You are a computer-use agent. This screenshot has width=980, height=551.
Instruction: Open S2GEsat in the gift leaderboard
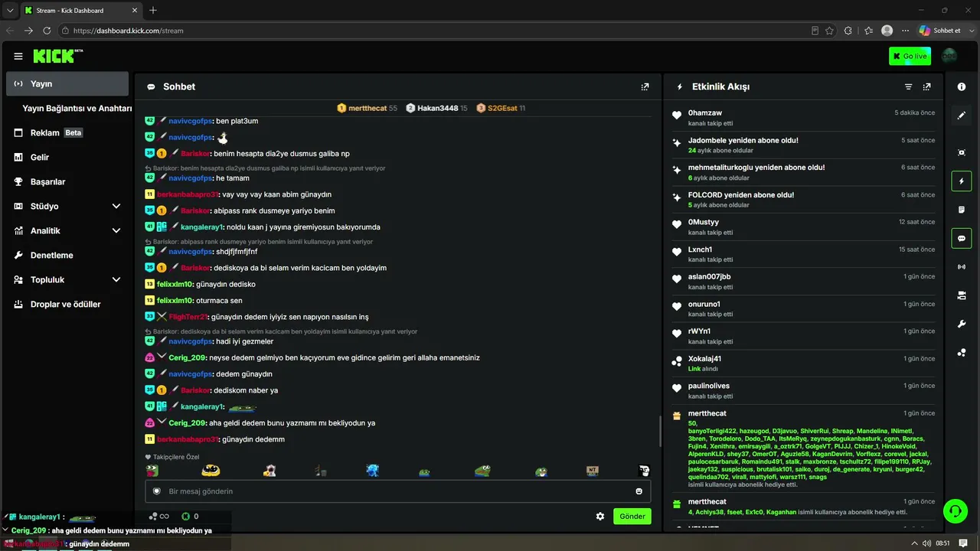point(501,109)
